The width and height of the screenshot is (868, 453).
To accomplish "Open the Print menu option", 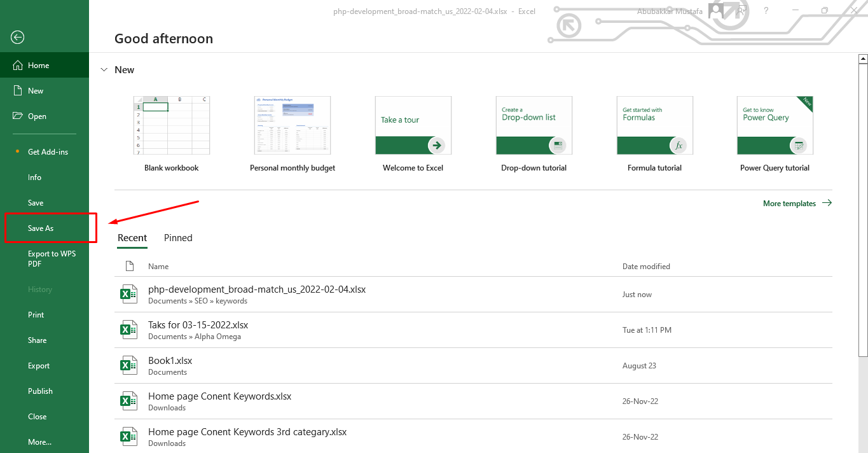I will (36, 314).
